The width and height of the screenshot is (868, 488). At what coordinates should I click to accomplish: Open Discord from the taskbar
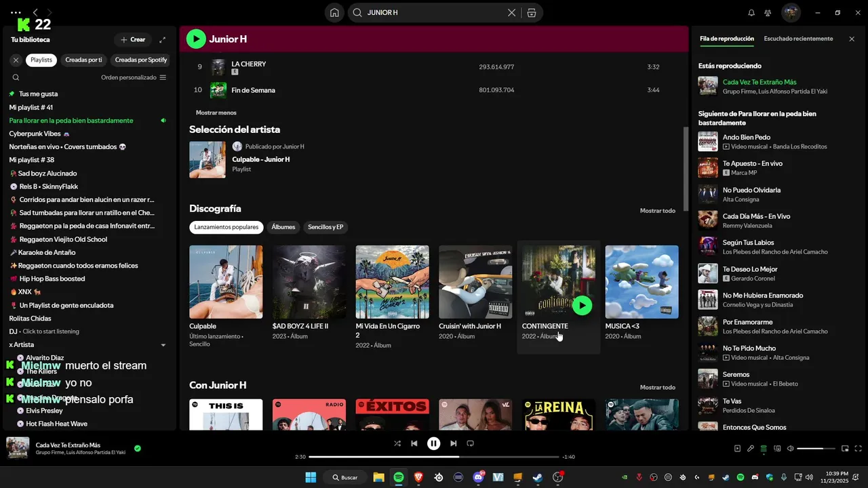(x=478, y=477)
